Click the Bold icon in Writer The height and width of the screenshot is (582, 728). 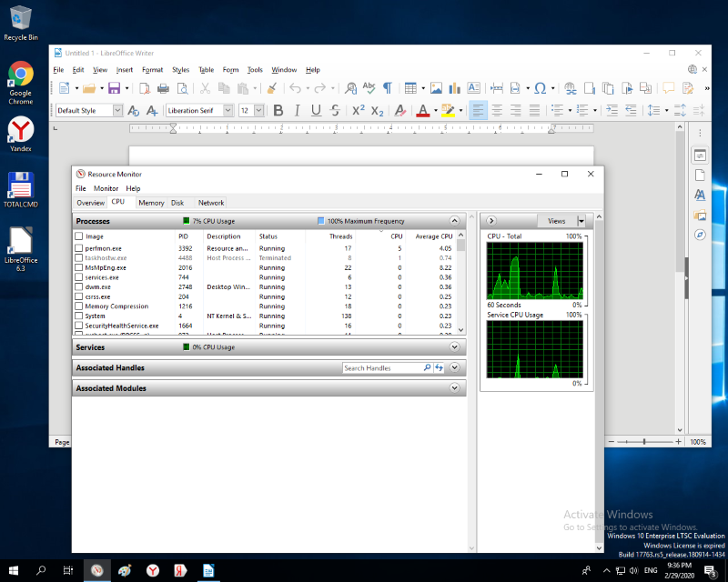coord(278,110)
